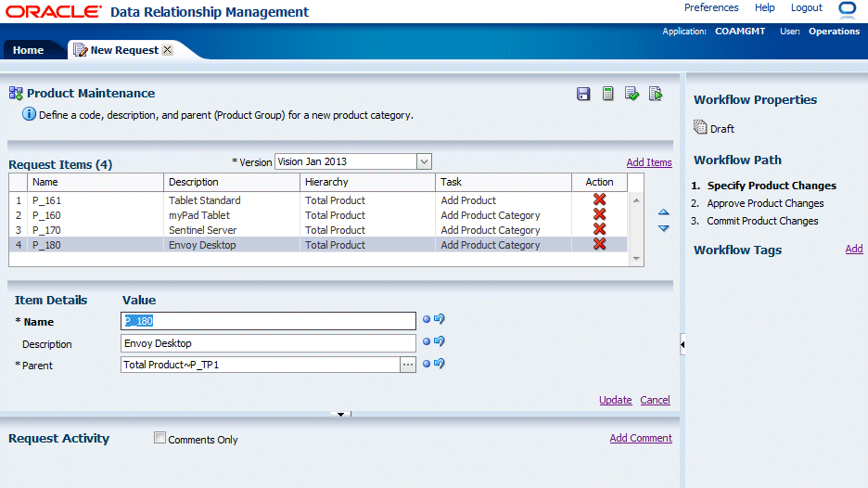This screenshot has width=868, height=488.
Task: Collapse the right Workflow side panel
Action: click(683, 344)
